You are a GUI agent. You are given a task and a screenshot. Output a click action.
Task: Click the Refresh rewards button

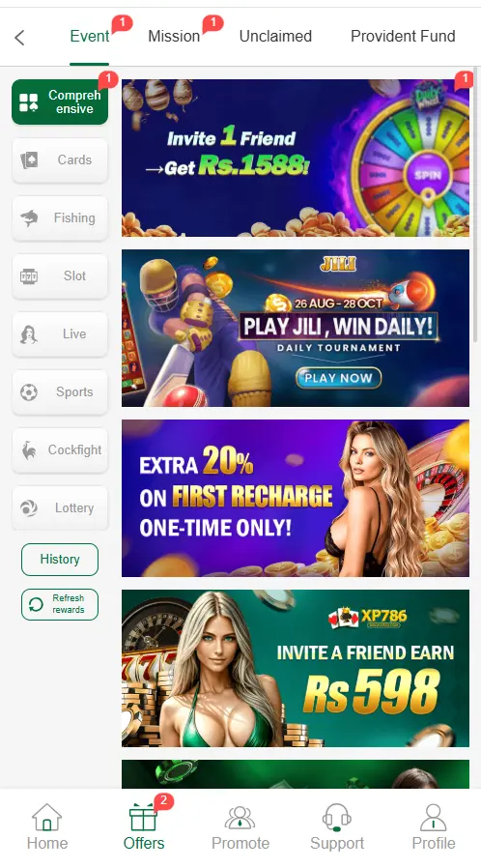60,604
